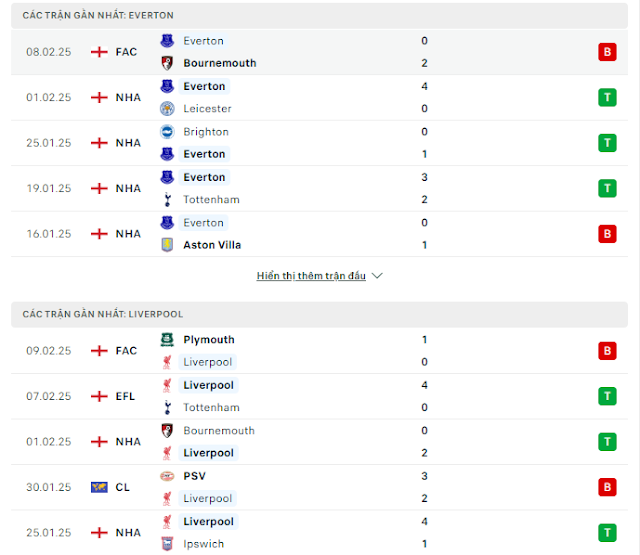Click the red B badge for PSV vs Liverpool
This screenshot has height=555, width=640.
(x=607, y=487)
